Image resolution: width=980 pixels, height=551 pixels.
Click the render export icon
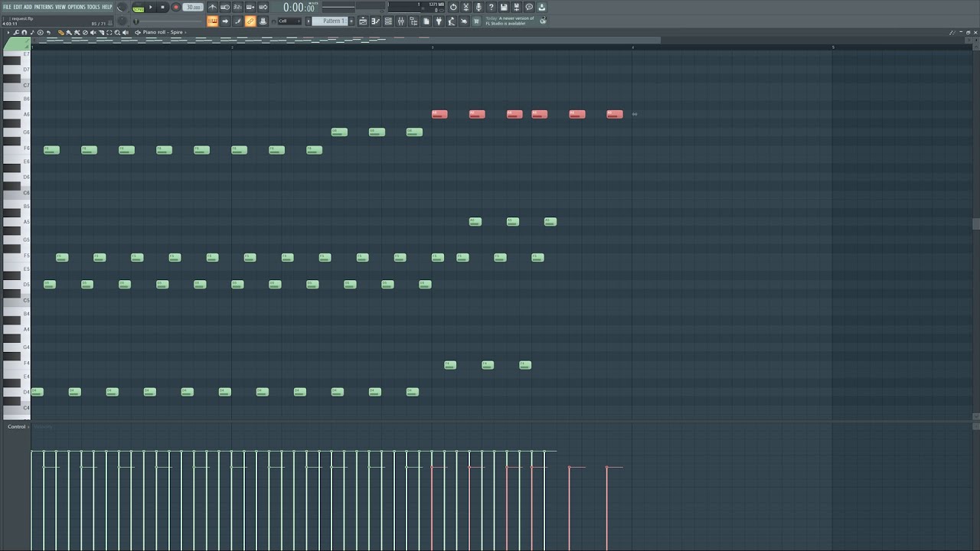[x=516, y=7]
